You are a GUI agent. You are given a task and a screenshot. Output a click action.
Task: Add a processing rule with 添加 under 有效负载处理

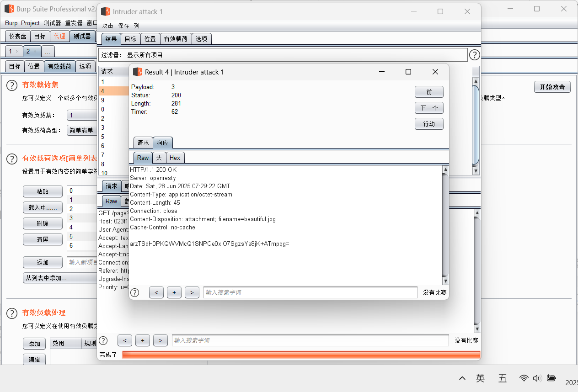[x=34, y=344]
